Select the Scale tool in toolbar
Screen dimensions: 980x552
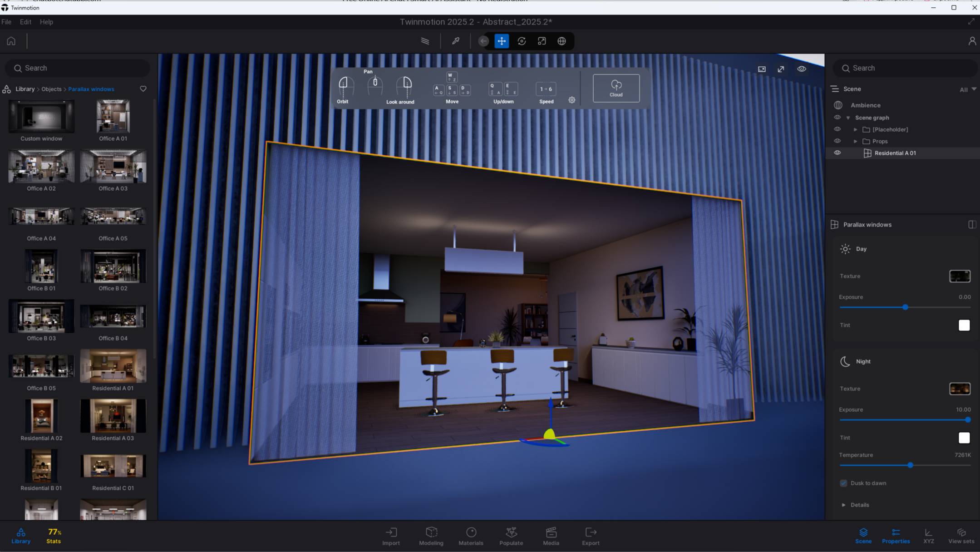(542, 41)
